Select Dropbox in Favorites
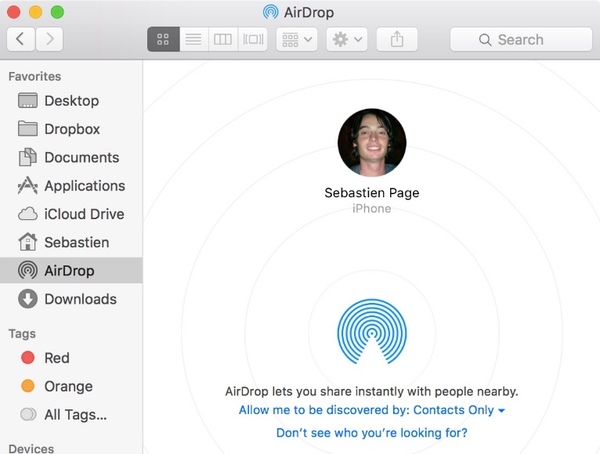The width and height of the screenshot is (600, 454). tap(72, 129)
